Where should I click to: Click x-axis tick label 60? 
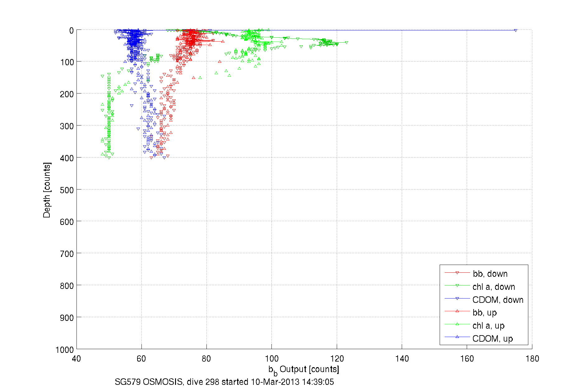click(x=141, y=359)
